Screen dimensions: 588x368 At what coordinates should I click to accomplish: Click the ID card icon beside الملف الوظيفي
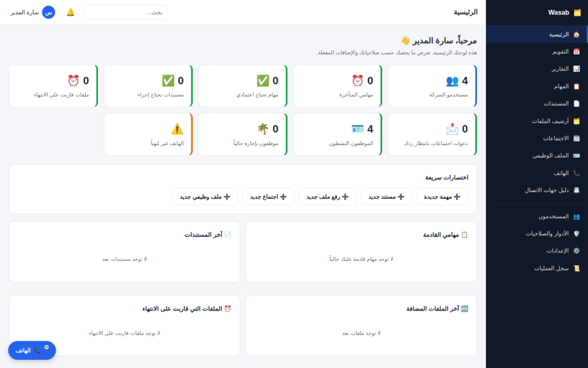[x=576, y=156]
